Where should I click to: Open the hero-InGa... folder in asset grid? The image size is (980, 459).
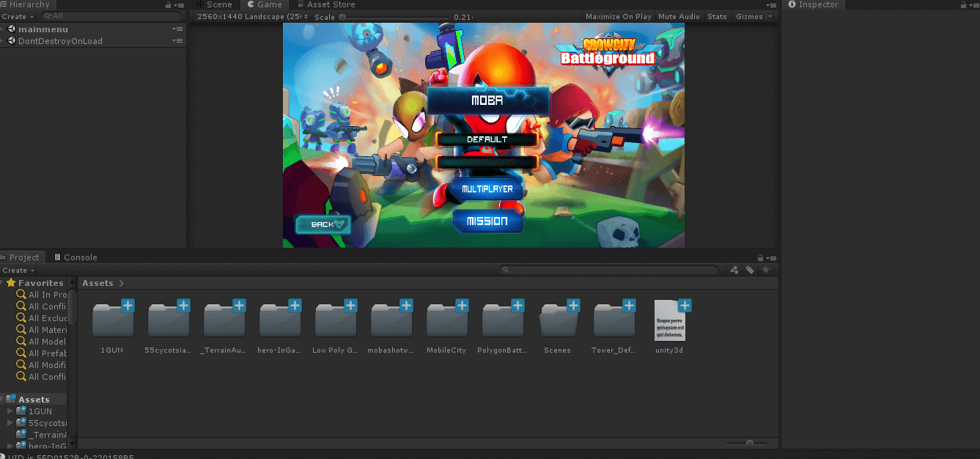(x=279, y=321)
